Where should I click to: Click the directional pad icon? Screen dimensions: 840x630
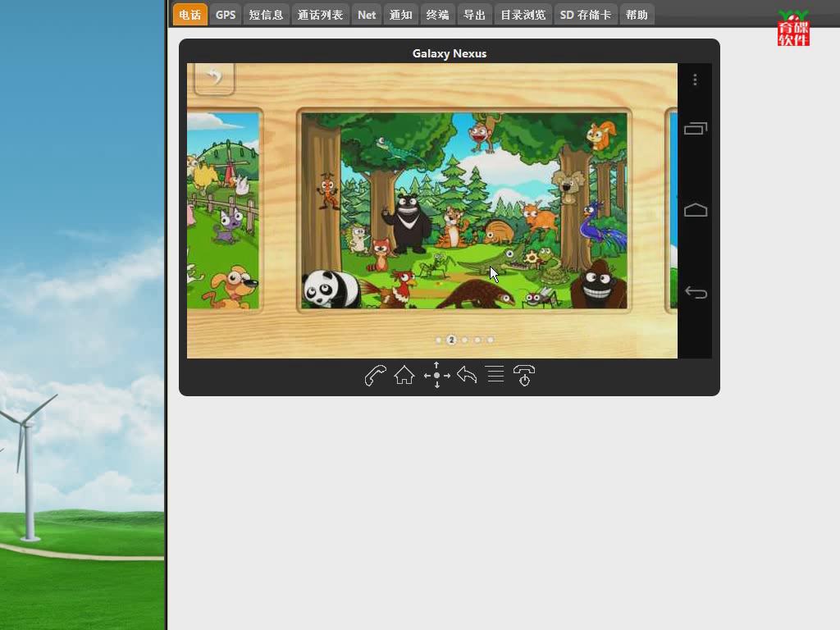(x=436, y=376)
